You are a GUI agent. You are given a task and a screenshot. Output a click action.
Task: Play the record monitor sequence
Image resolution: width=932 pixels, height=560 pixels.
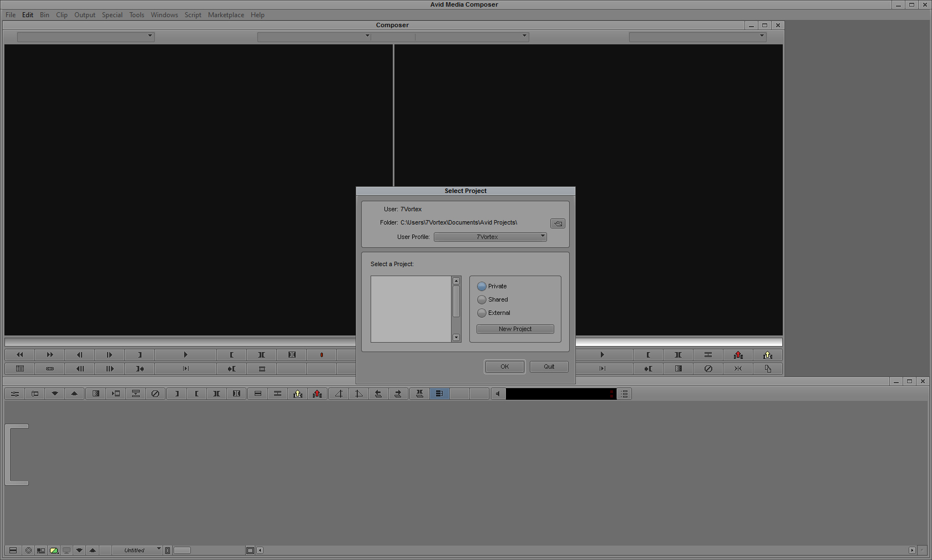[x=602, y=355]
